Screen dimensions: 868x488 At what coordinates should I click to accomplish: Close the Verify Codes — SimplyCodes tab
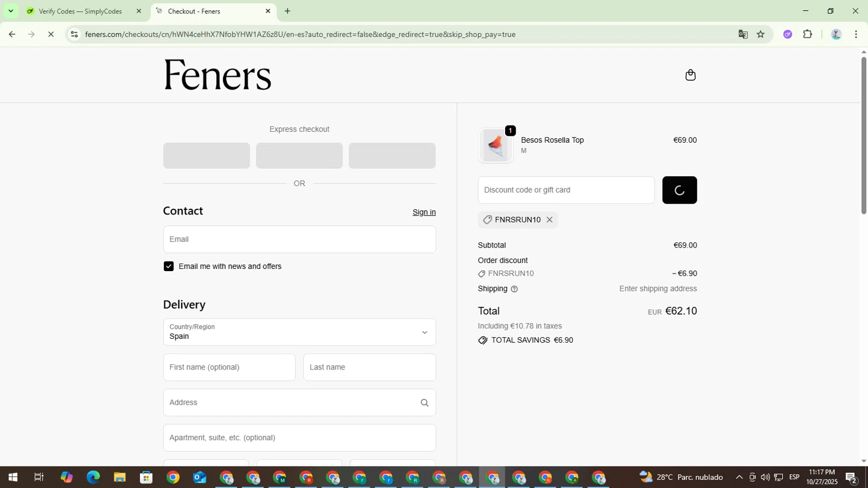coord(138,11)
